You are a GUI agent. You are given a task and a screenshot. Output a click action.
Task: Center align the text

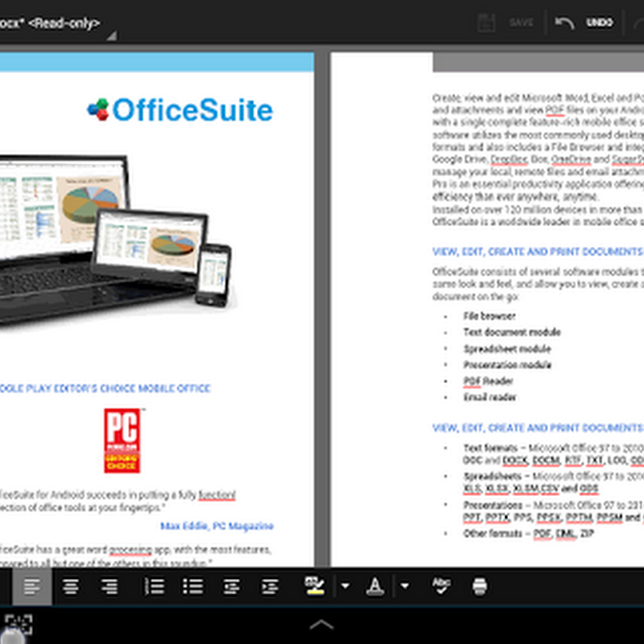pyautogui.click(x=71, y=587)
